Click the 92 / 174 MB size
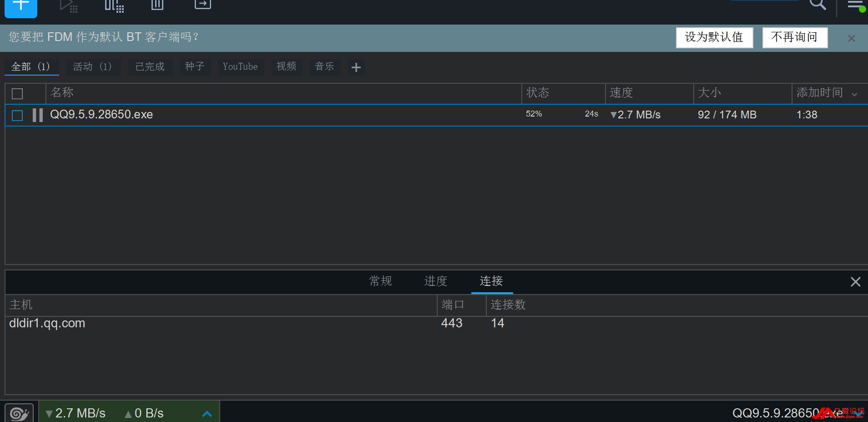Viewport: 868px width, 422px height. point(727,115)
